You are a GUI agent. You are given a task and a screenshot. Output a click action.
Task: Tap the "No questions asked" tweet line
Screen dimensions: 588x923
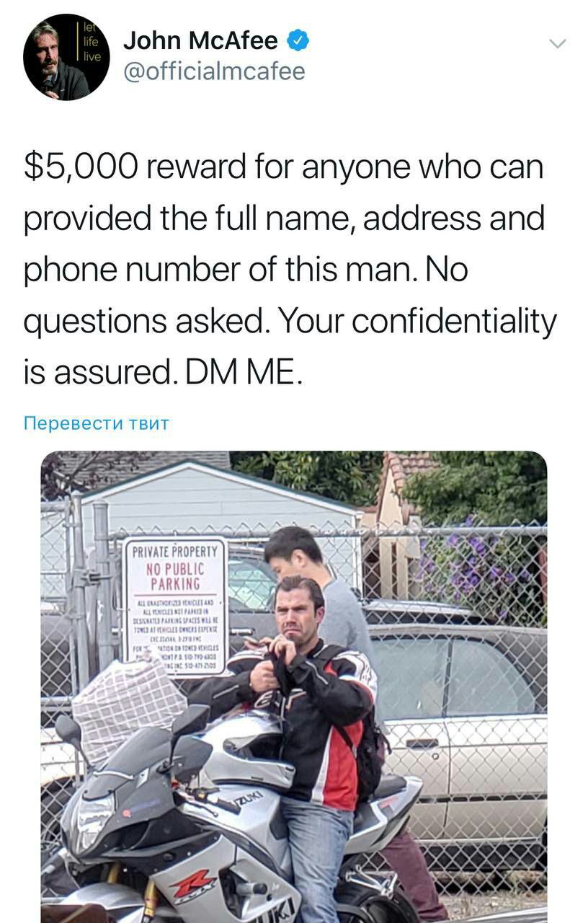point(290,322)
